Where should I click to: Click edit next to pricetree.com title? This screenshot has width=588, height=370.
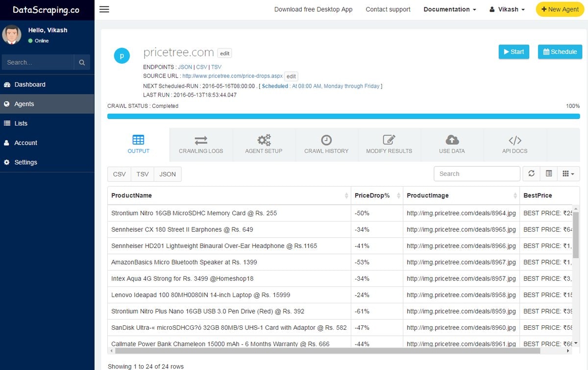point(224,53)
